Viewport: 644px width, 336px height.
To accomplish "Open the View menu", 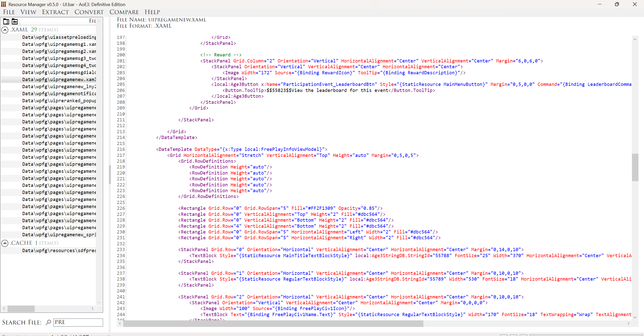I will click(x=28, y=12).
